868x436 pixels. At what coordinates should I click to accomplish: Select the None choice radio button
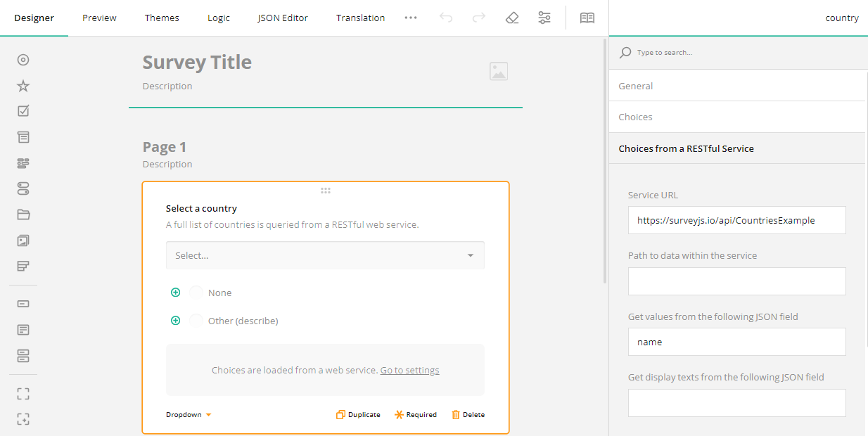click(195, 292)
